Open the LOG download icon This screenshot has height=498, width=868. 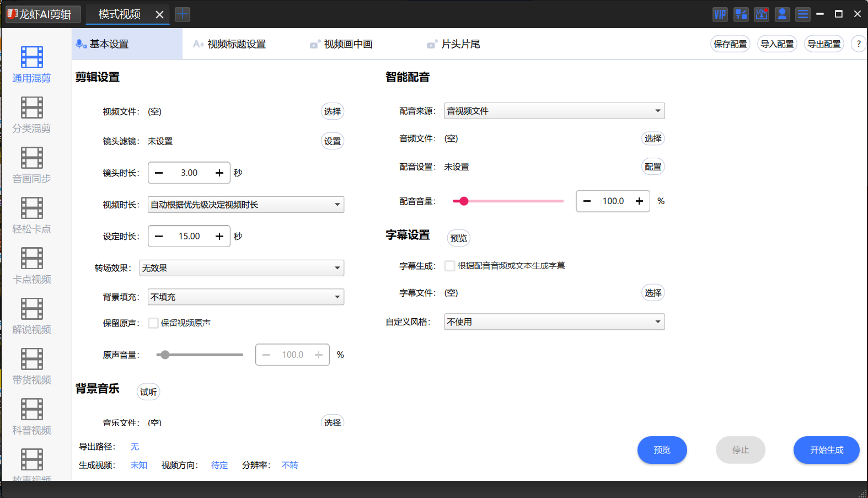click(762, 14)
